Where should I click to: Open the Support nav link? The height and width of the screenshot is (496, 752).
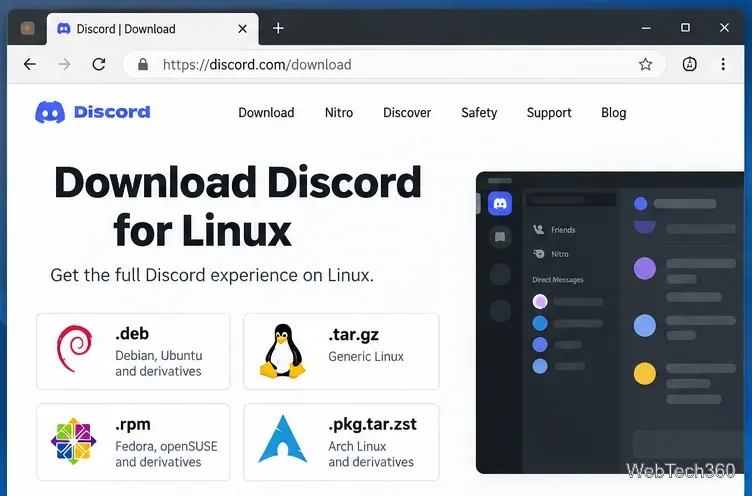[x=549, y=113]
